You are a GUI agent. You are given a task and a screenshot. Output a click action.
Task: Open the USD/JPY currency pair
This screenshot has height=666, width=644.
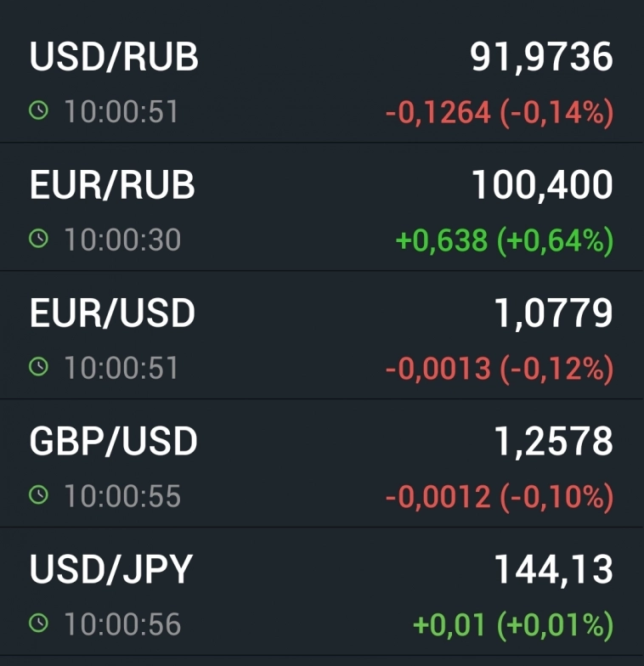(x=111, y=569)
